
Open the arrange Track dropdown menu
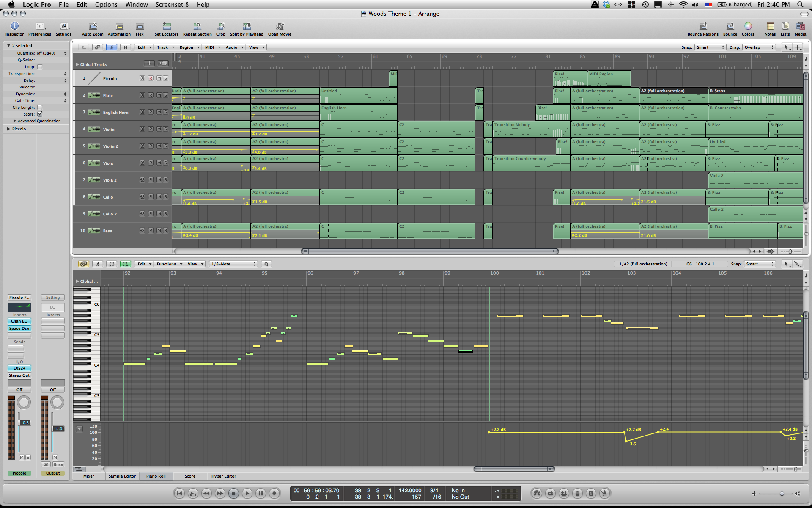(165, 47)
